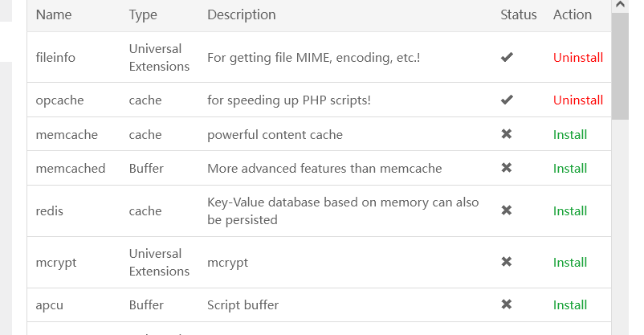Click the apcu not-installed X icon
This screenshot has width=644, height=335.
506,304
